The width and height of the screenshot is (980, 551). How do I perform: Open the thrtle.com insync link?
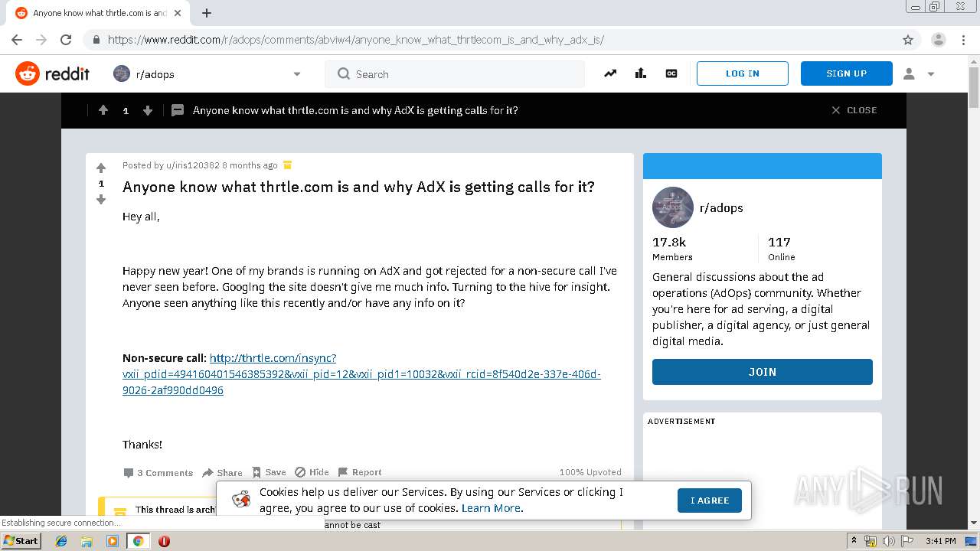click(x=361, y=374)
